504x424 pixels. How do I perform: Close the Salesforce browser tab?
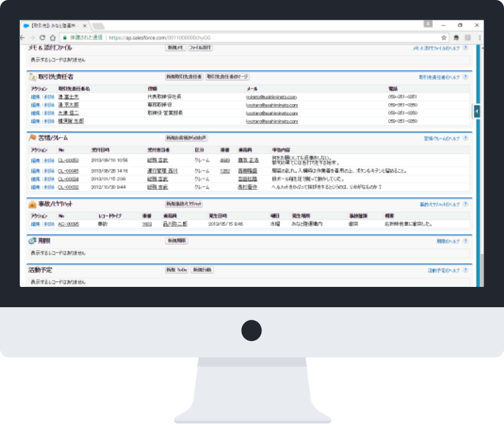pos(85,26)
